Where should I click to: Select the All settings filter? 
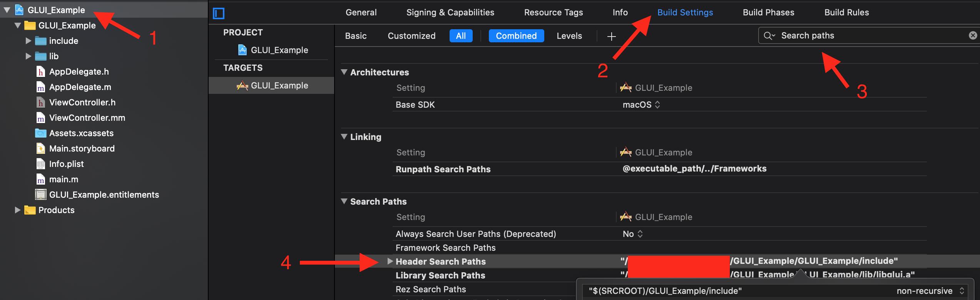461,36
